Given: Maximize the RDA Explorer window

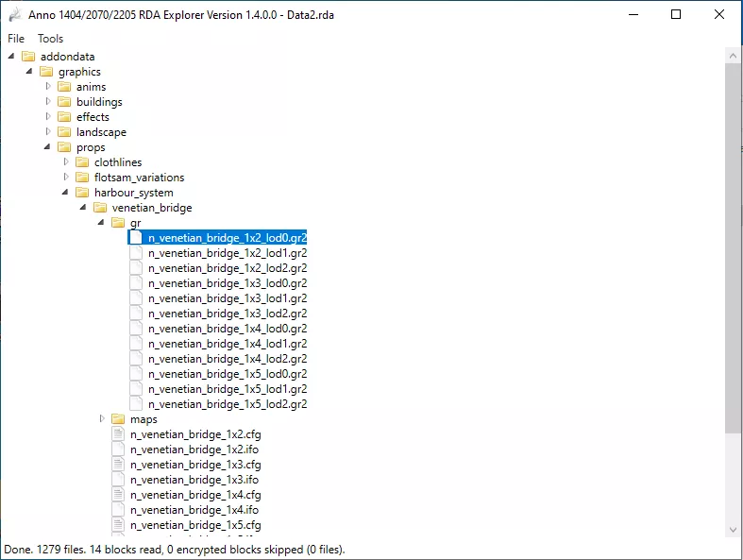Looking at the screenshot, I should [676, 15].
